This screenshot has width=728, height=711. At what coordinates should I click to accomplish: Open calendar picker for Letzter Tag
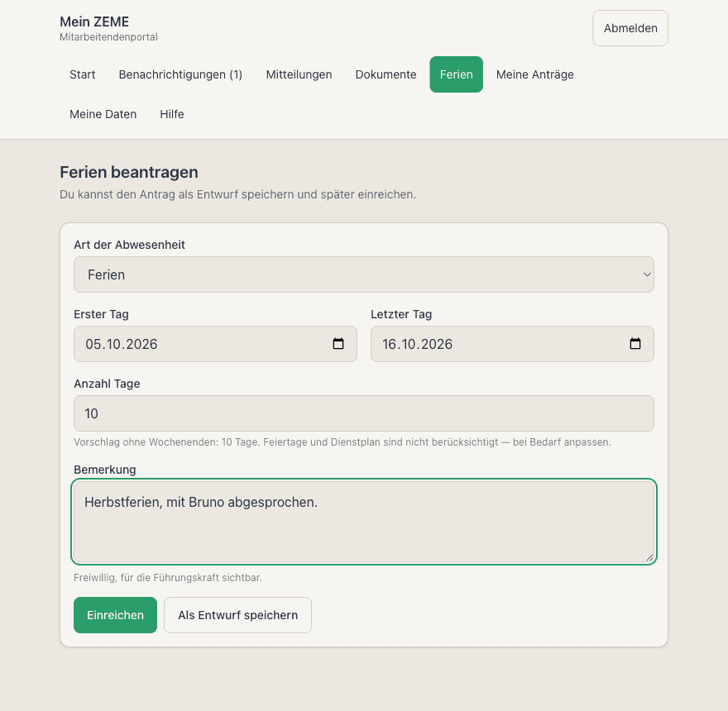click(x=635, y=344)
